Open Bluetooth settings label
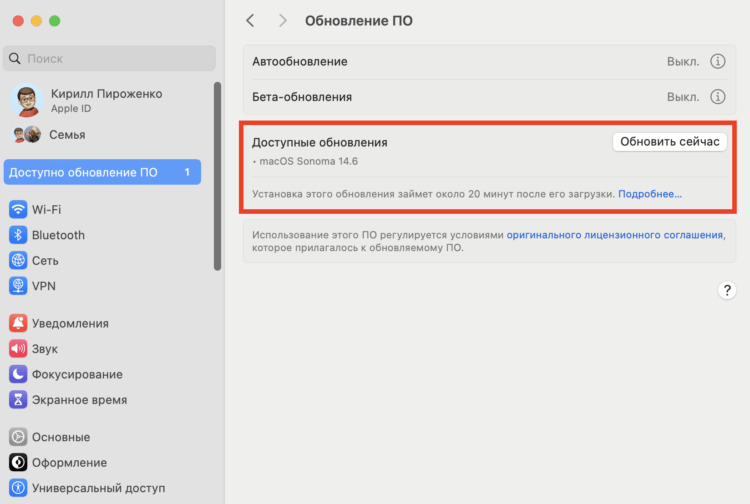 pyautogui.click(x=58, y=235)
